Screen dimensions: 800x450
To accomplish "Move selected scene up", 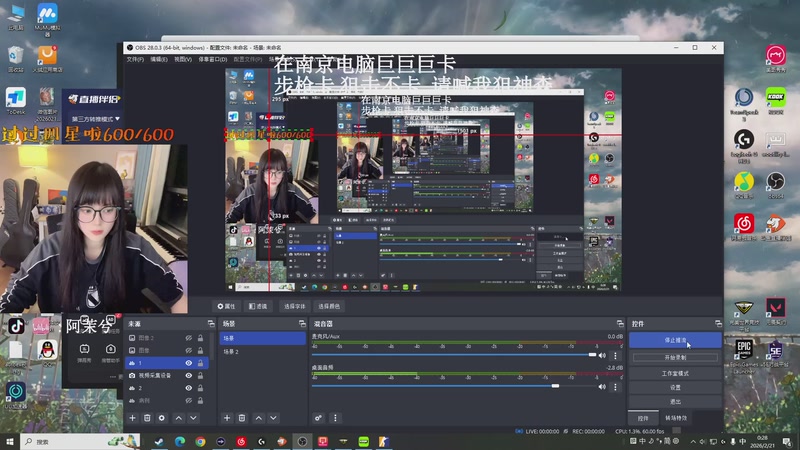I will 259,418.
